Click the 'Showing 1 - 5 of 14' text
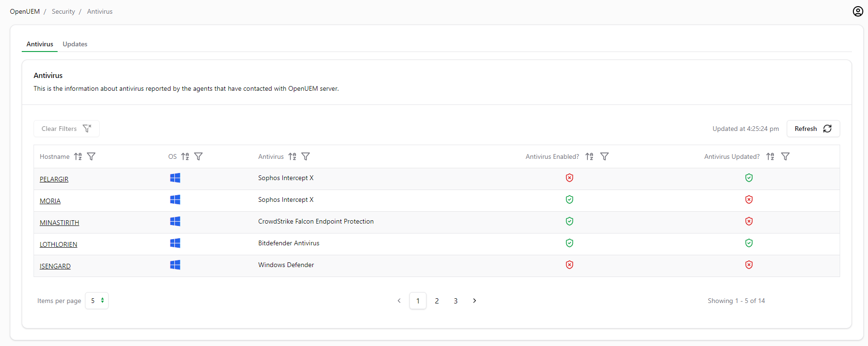Image resolution: width=868 pixels, height=346 pixels. [736, 301]
